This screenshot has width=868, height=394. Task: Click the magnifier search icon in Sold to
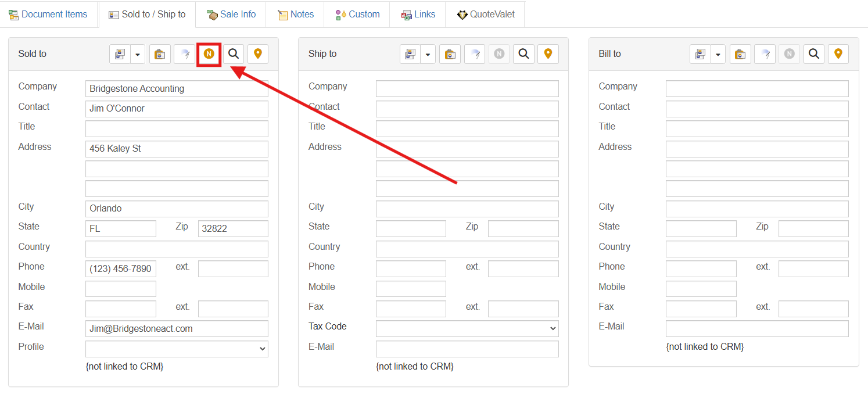(234, 54)
